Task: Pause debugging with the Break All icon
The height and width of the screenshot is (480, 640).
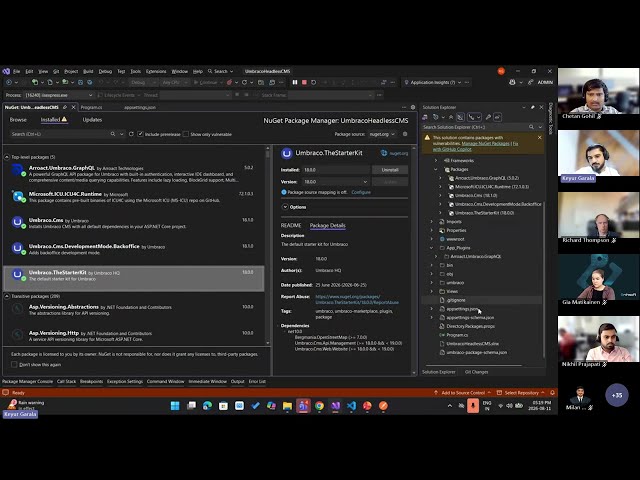Action: click(295, 82)
